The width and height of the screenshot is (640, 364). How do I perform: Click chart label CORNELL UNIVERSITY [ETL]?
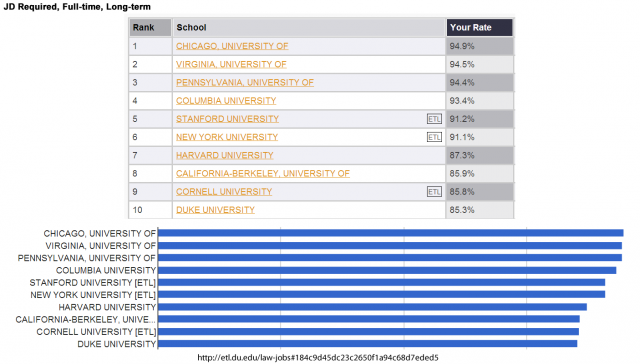point(96,332)
